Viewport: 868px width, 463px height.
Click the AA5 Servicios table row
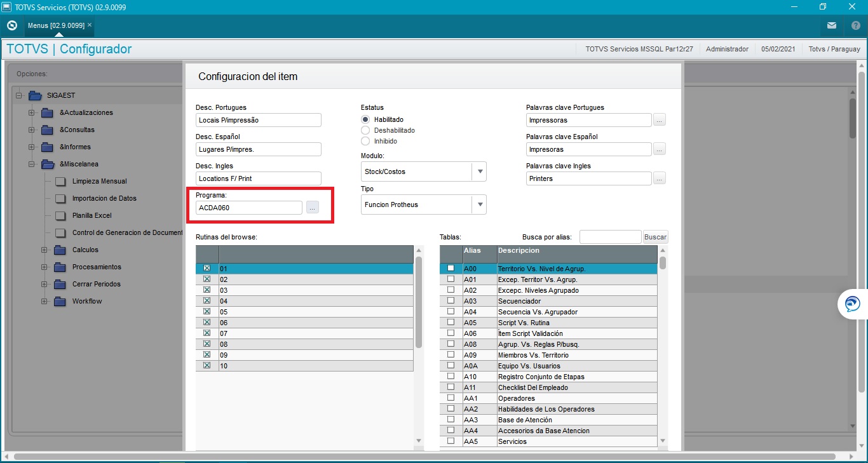[x=548, y=441]
